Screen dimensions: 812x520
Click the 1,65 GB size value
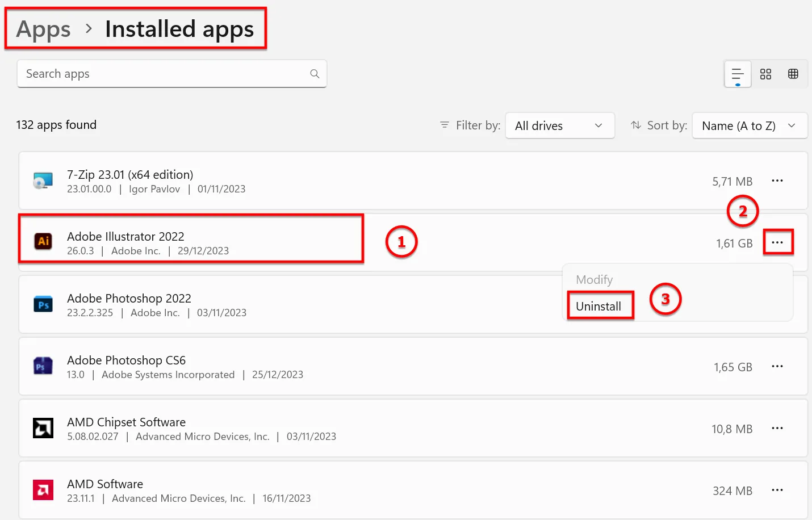click(x=733, y=367)
